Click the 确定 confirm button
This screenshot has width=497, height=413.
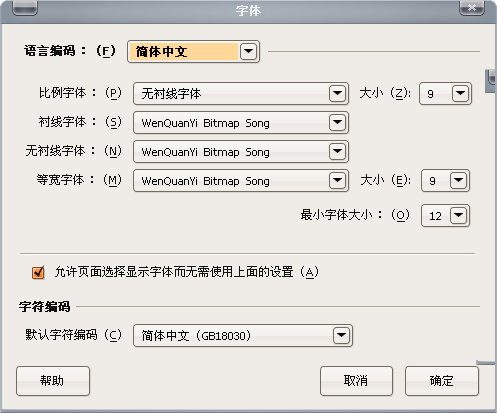coord(442,381)
